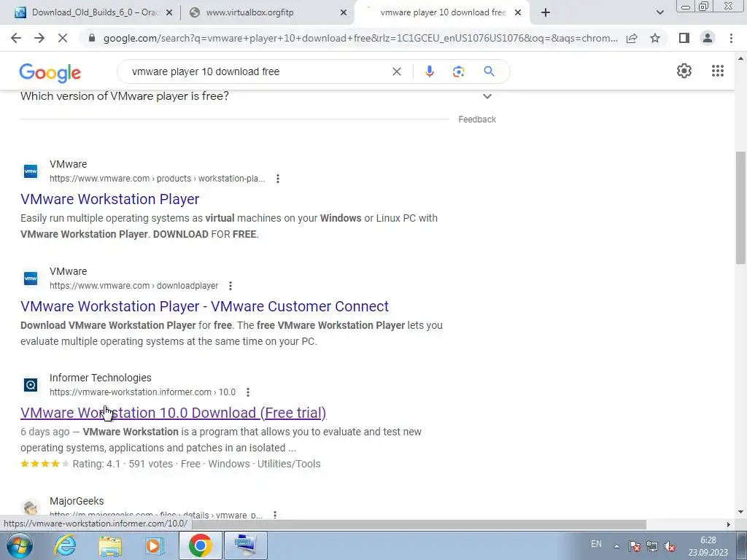Click the Feedback link
Image resolution: width=747 pixels, height=560 pixels.
pyautogui.click(x=477, y=120)
